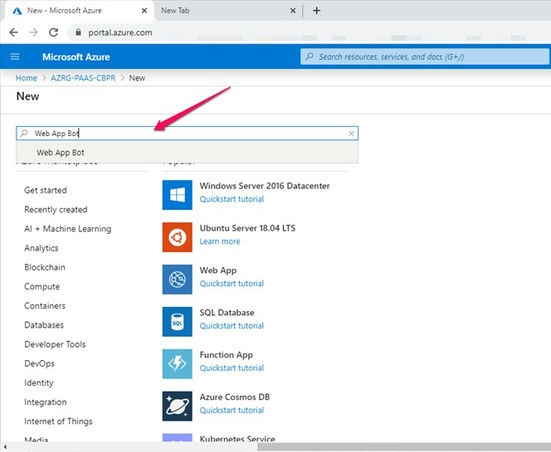
Task: Open the Get started category
Action: pyautogui.click(x=45, y=190)
